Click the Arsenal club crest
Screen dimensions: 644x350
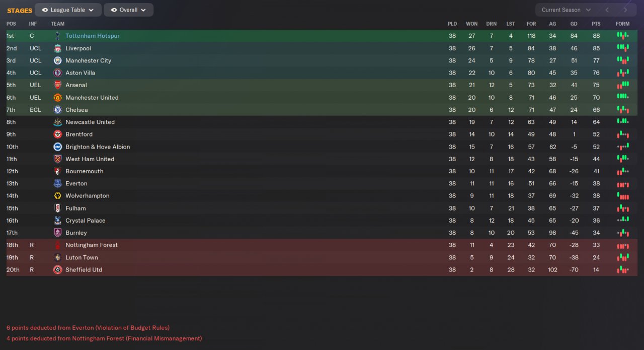57,85
